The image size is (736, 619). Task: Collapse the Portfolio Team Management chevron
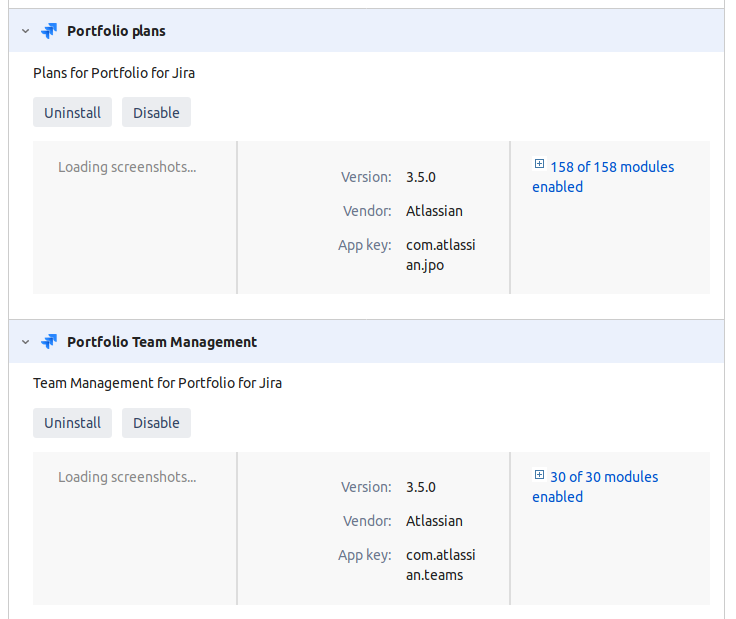tap(25, 342)
